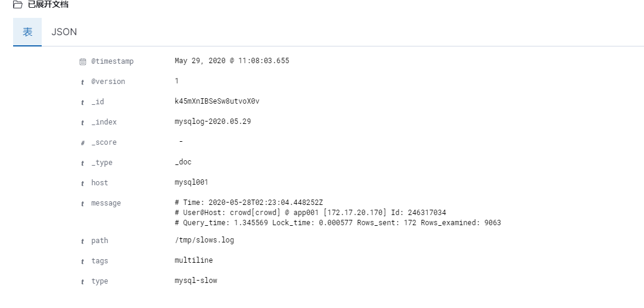Click the mysql-slow type value
The width and height of the screenshot is (644, 308).
(x=196, y=281)
